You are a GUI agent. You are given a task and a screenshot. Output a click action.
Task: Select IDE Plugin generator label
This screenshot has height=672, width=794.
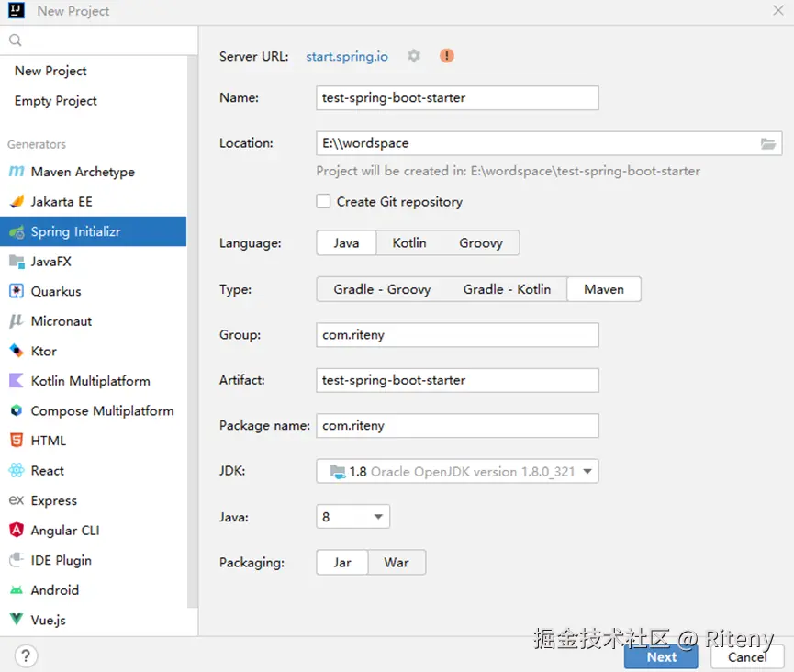(x=61, y=560)
